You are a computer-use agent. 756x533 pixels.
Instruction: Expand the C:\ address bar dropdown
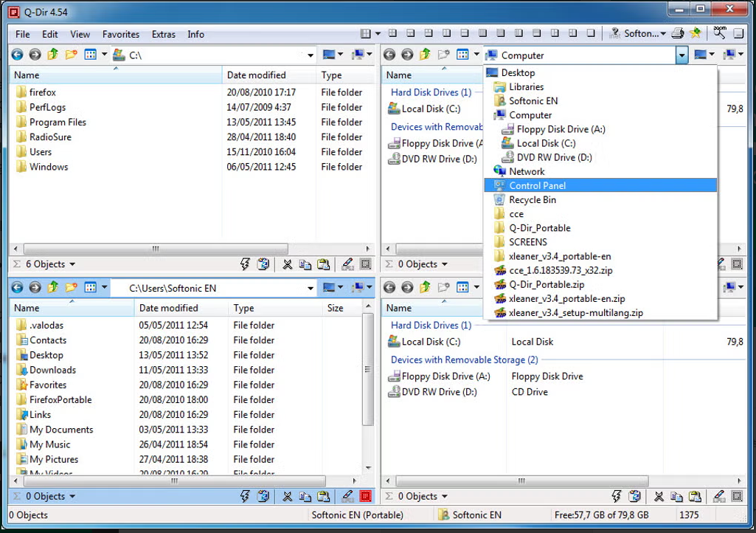click(x=311, y=55)
